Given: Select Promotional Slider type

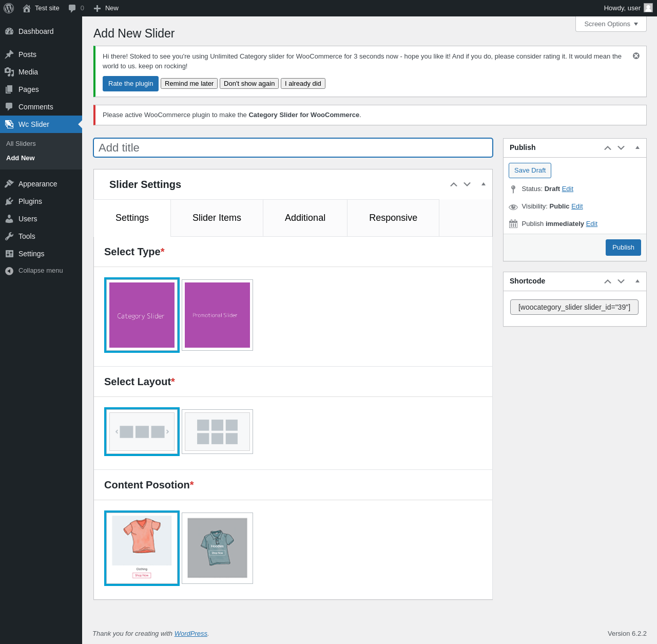Looking at the screenshot, I should [217, 315].
